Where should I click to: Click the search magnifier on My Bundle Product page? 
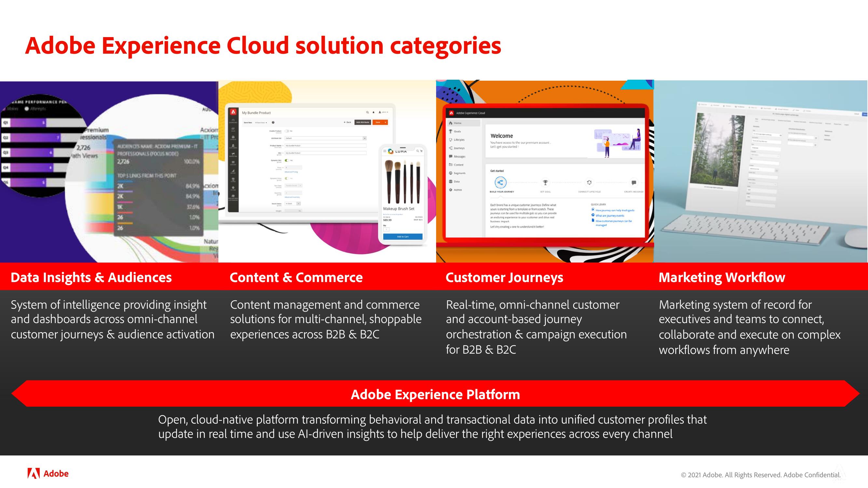pos(367,112)
